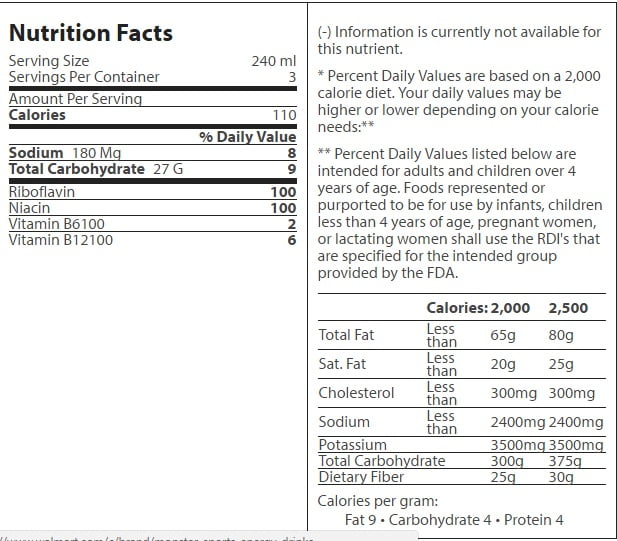Click the Nutrition Facts heading

coord(91,33)
